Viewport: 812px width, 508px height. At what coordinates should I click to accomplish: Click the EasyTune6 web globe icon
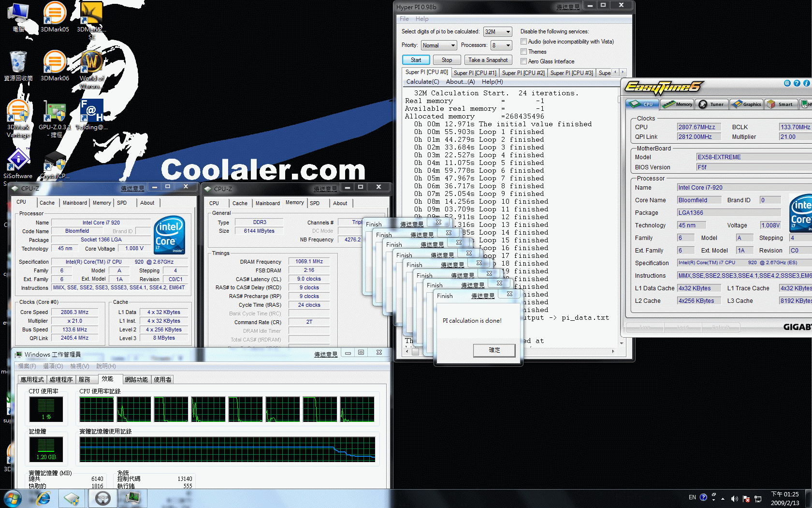coord(787,83)
